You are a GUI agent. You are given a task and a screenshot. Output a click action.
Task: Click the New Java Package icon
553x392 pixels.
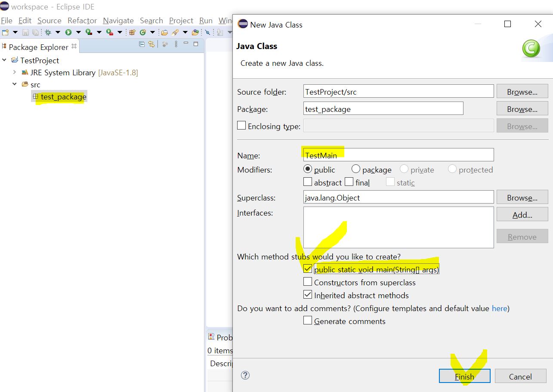tap(132, 32)
